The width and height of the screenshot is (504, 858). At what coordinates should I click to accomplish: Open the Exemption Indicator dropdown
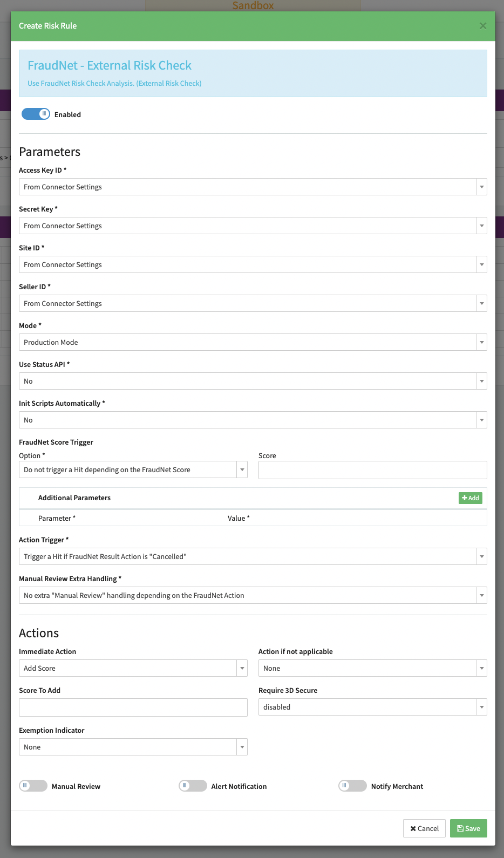pos(133,747)
